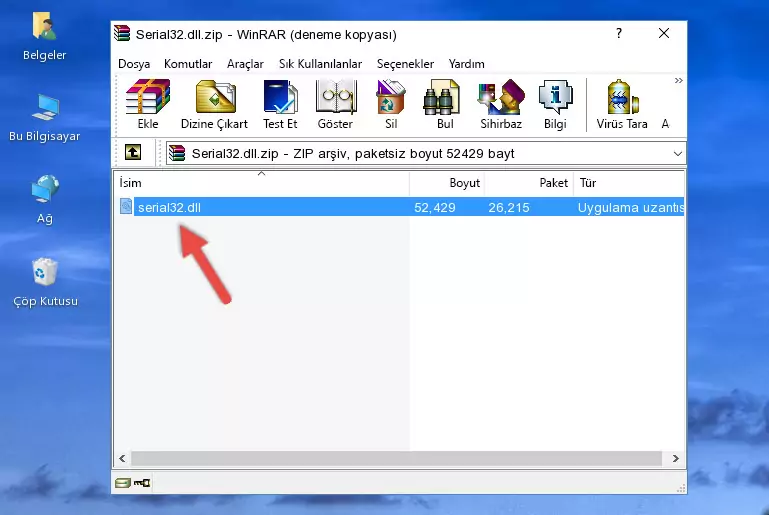Image resolution: width=769 pixels, height=515 pixels.
Task: Close the WinRAR window
Action: pyautogui.click(x=664, y=33)
